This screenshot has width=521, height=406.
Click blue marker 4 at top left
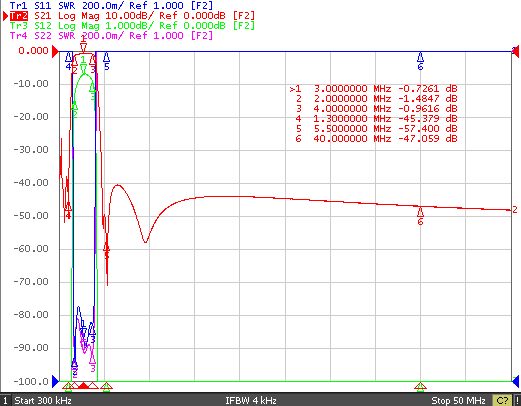click(x=68, y=61)
